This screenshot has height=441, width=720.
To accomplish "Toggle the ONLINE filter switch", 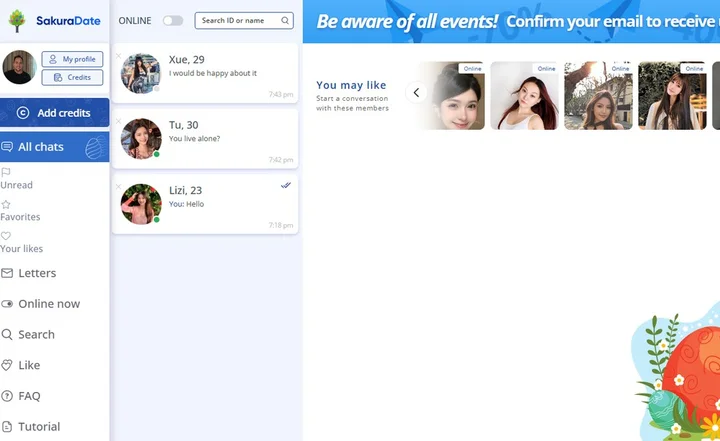I will click(173, 20).
